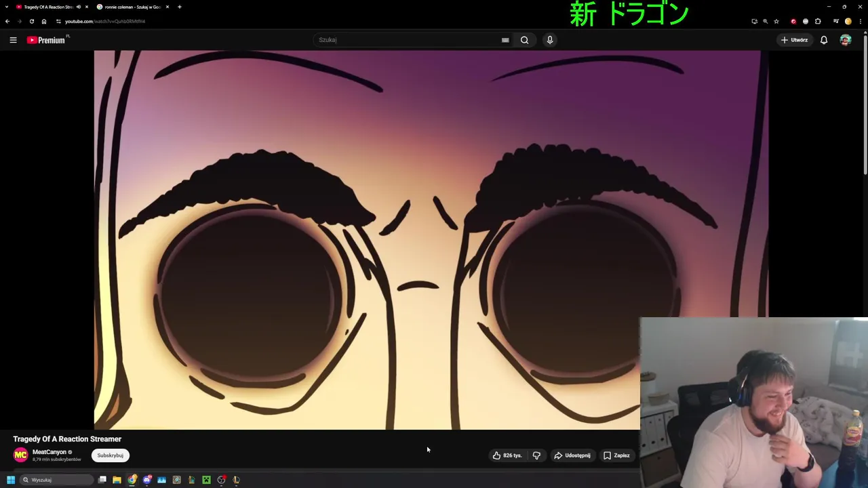Viewport: 868px width, 488px height.
Task: Open the tab search dropdown arrow
Action: pyautogui.click(x=7, y=7)
